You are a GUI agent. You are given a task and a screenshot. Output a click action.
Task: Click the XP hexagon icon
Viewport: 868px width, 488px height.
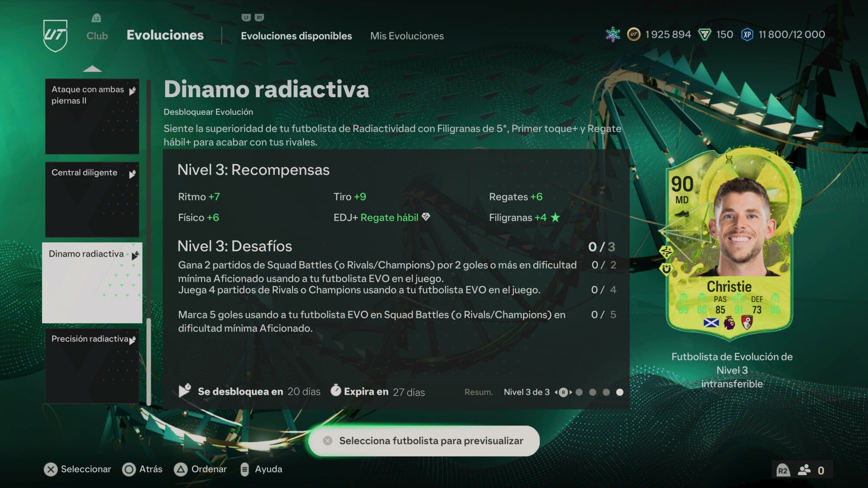[747, 34]
